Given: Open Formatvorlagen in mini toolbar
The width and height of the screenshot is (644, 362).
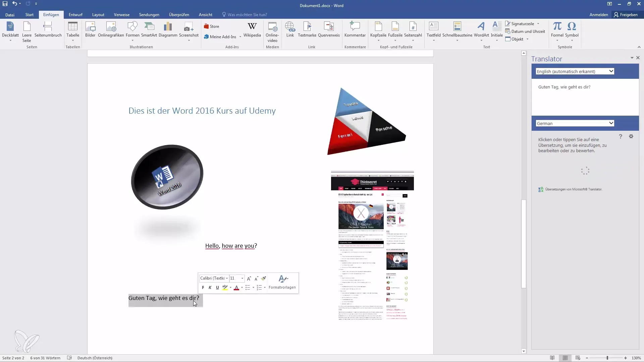Looking at the screenshot, I should (282, 282).
